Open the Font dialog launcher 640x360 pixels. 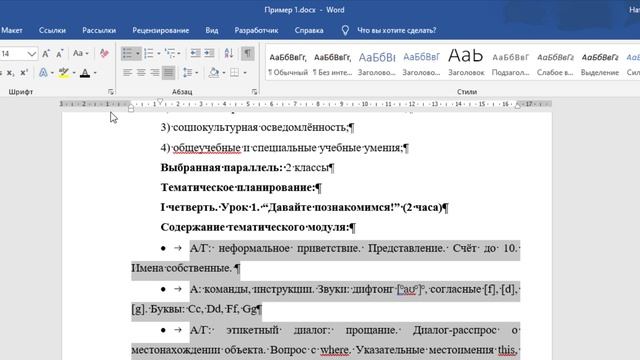coord(111,92)
